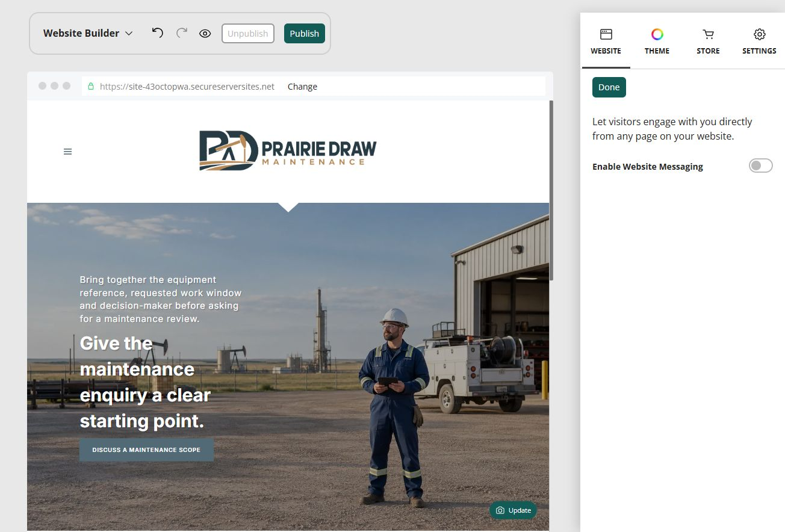Click the preview vertical scrollbar
The width and height of the screenshot is (785, 532).
point(551,190)
